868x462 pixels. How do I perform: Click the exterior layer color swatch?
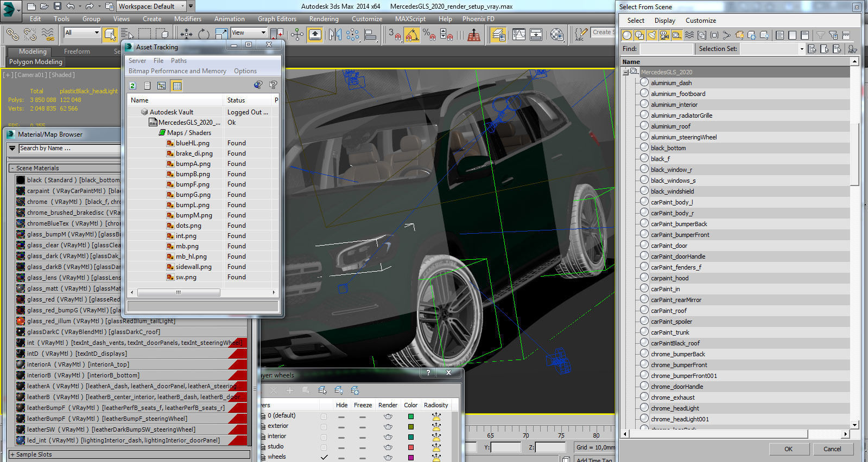tap(411, 427)
